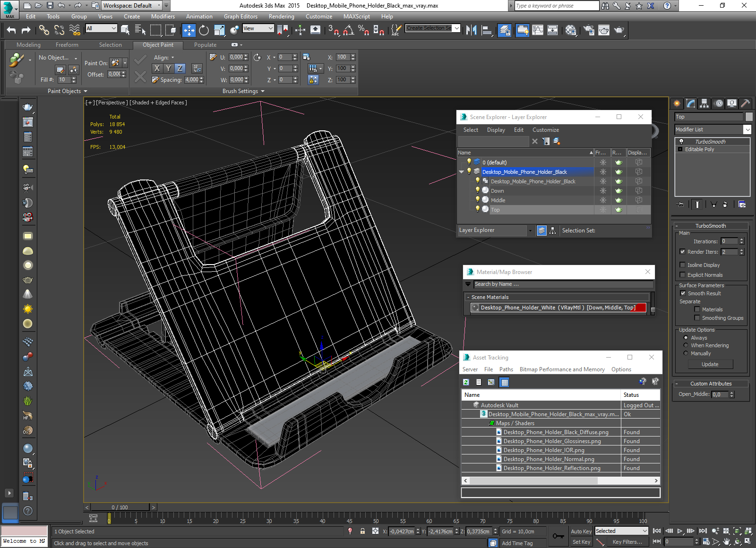756x548 pixels.
Task: Open the Modifier List dropdown
Action: (747, 129)
